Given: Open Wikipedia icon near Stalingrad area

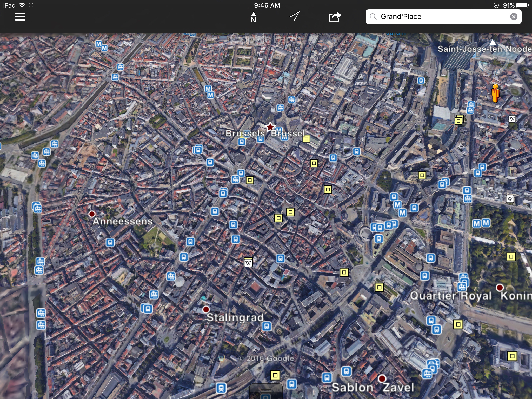Looking at the screenshot, I should [248, 263].
